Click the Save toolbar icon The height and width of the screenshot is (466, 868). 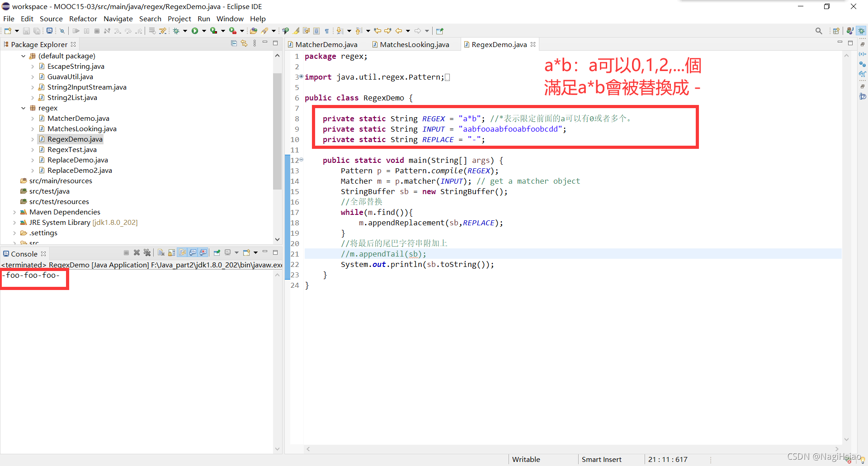26,31
